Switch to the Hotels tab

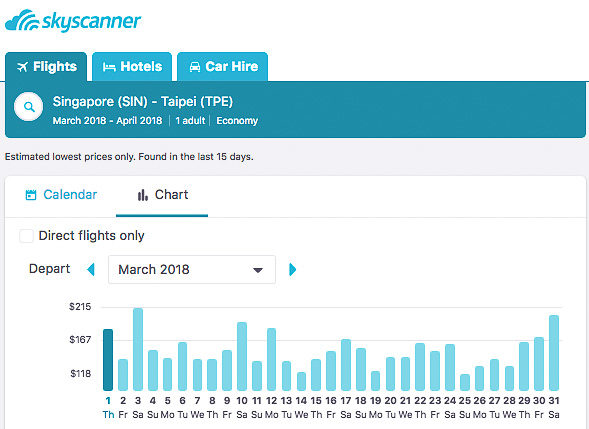[132, 67]
